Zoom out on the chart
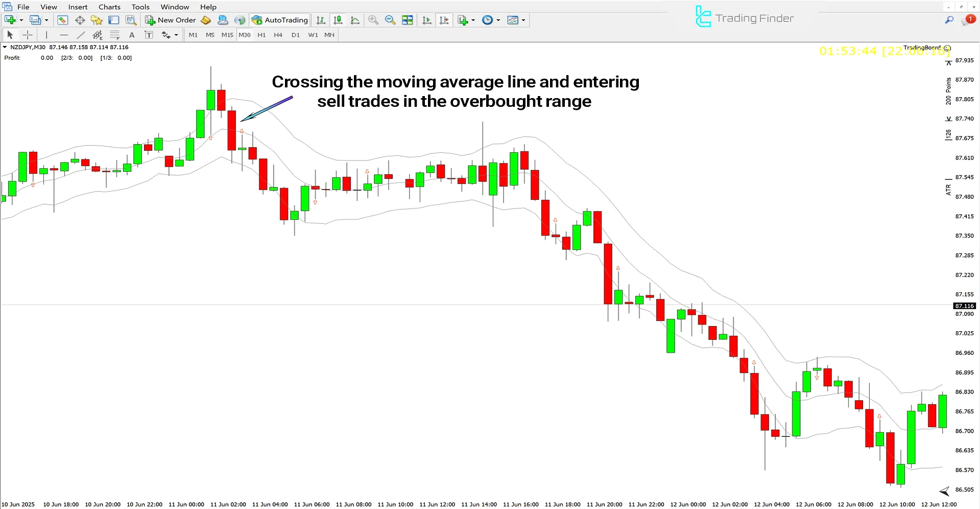Image resolution: width=980 pixels, height=509 pixels. point(390,20)
